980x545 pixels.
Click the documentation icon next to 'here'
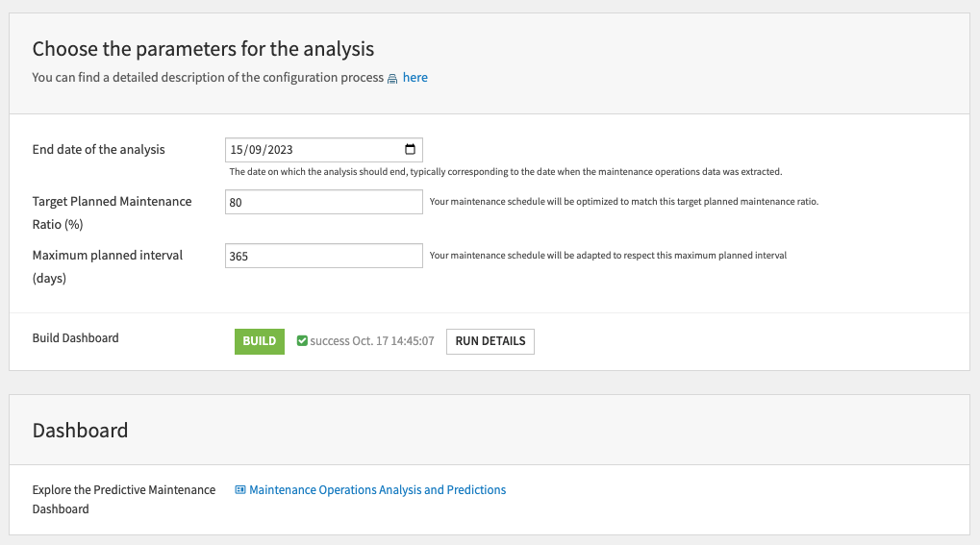coord(392,79)
